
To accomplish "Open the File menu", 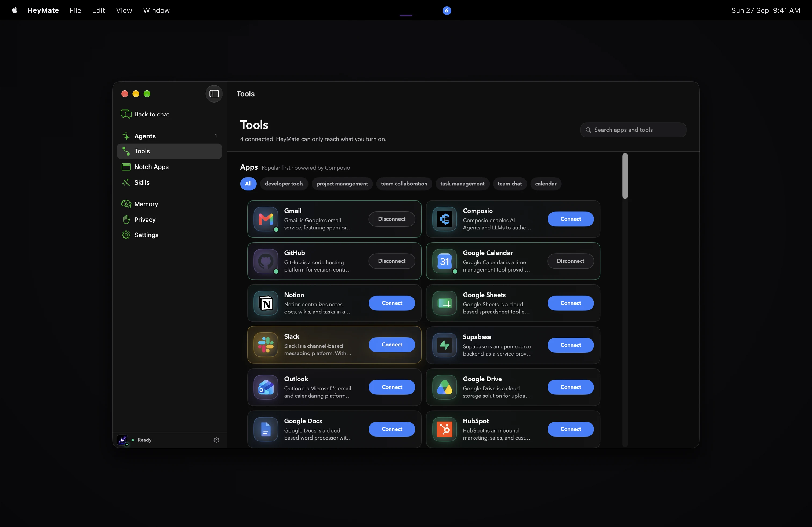I will pyautogui.click(x=75, y=10).
